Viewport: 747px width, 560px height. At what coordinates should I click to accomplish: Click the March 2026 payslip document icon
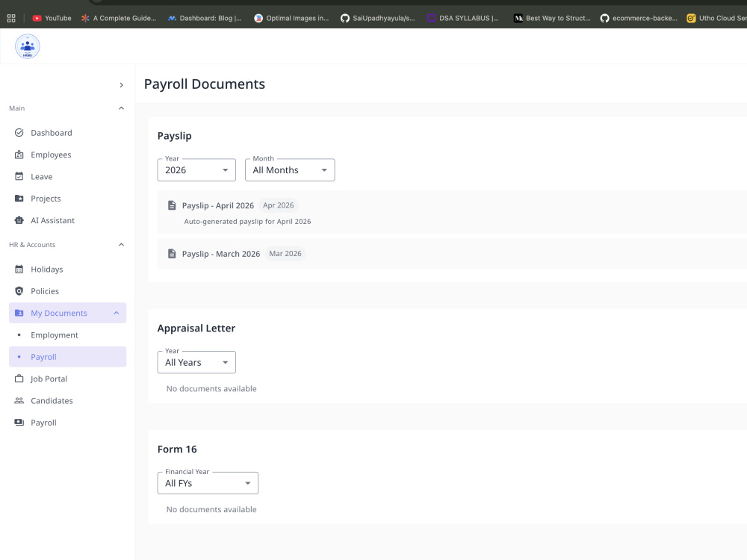pyautogui.click(x=172, y=254)
